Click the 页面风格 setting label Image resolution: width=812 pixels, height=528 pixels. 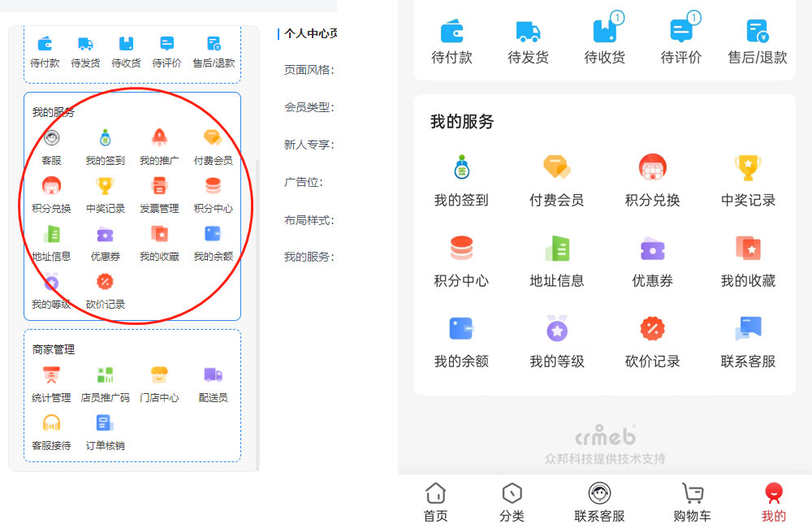tap(309, 70)
